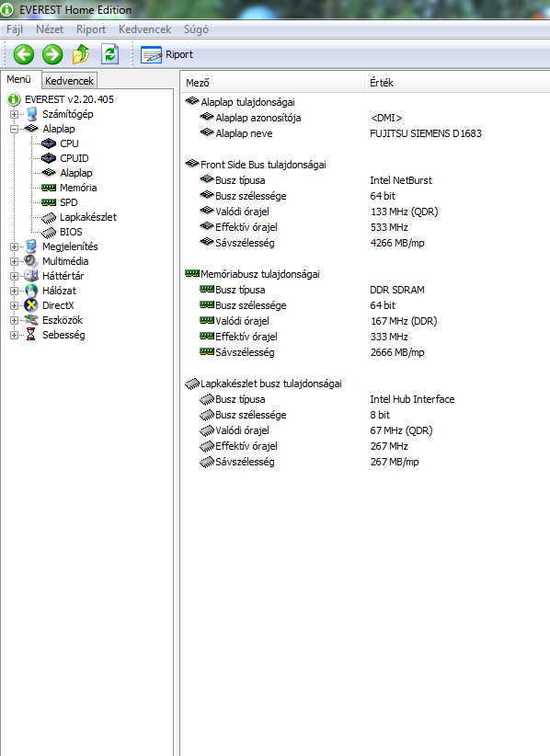Click the Intel Hub Interface value
550x756 pixels.
pos(412,399)
